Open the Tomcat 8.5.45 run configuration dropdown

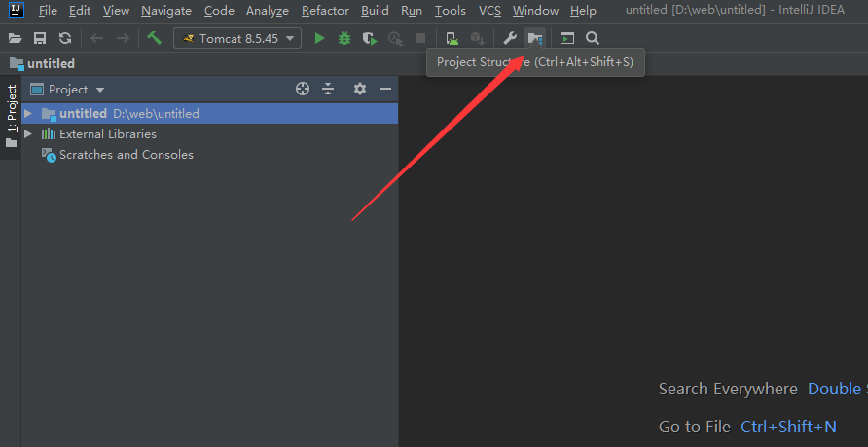coord(237,38)
